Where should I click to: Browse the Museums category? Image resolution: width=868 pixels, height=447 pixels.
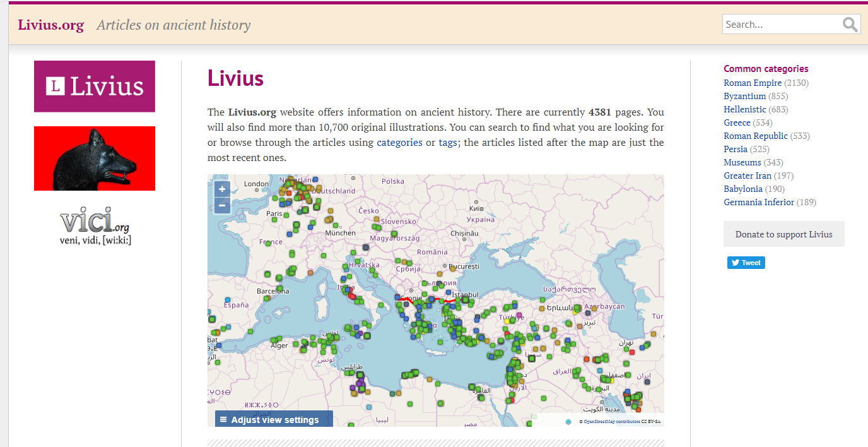click(742, 162)
